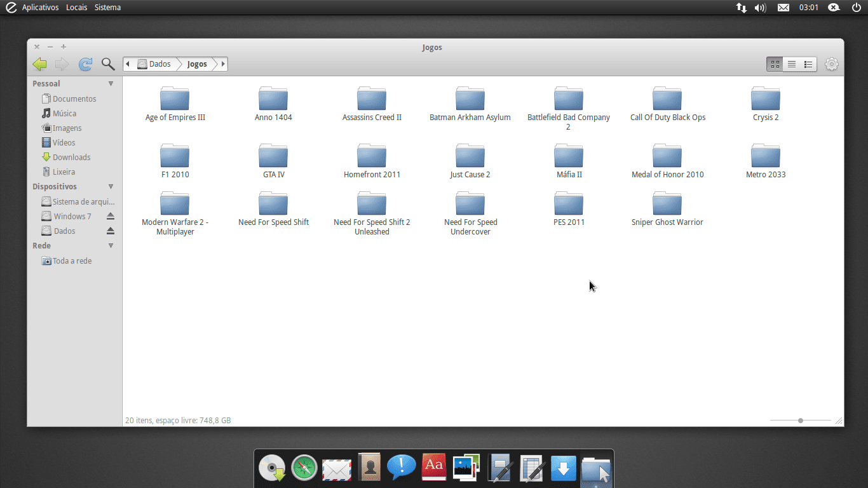The height and width of the screenshot is (488, 868).
Task: Open the Locais menu
Action: click(x=76, y=8)
